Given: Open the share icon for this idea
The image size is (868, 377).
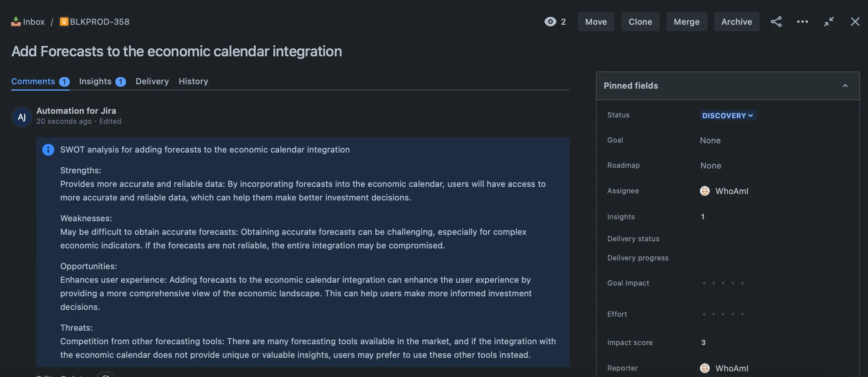Looking at the screenshot, I should coord(776,22).
